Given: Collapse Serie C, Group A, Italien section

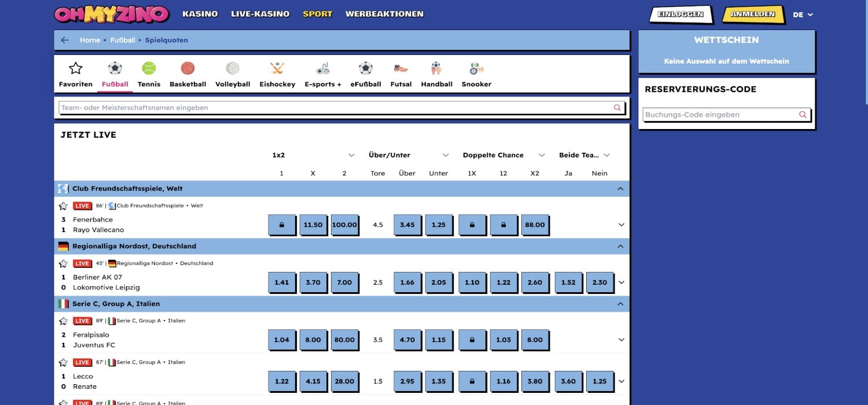Looking at the screenshot, I should pyautogui.click(x=620, y=304).
